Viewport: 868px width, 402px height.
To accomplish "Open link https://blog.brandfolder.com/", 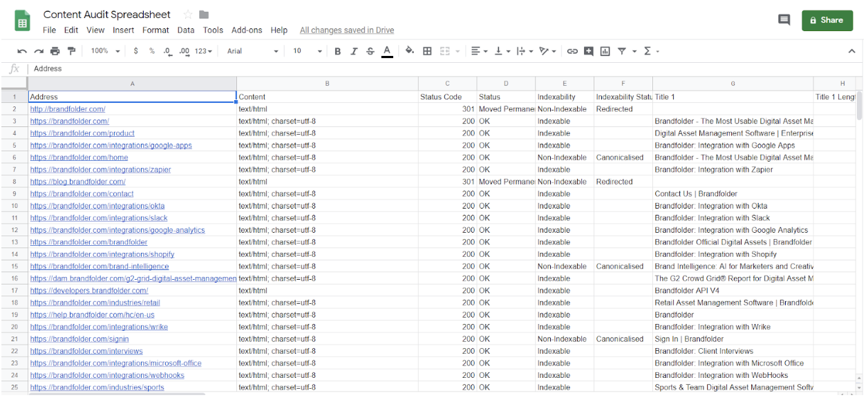I will pos(78,182).
